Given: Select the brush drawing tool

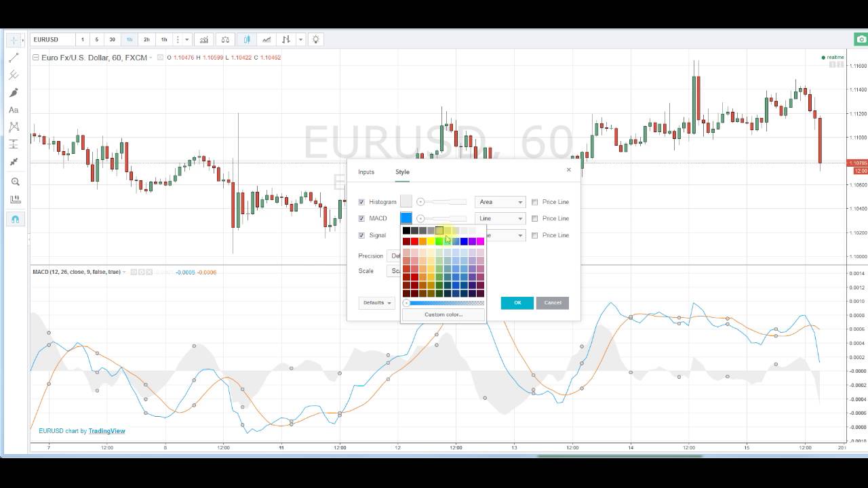Looking at the screenshot, I should click(x=14, y=92).
